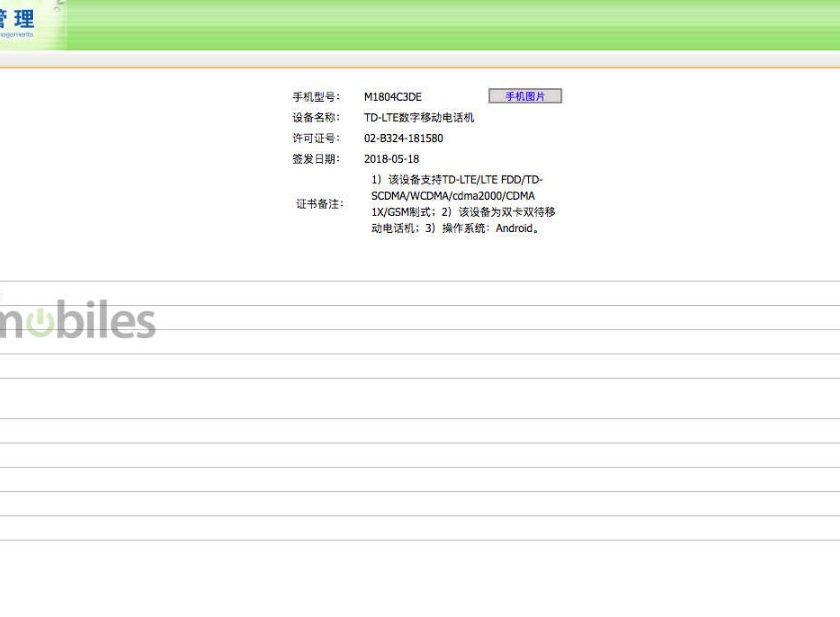
Task: Click the 签发日期 label
Action: tap(316, 159)
